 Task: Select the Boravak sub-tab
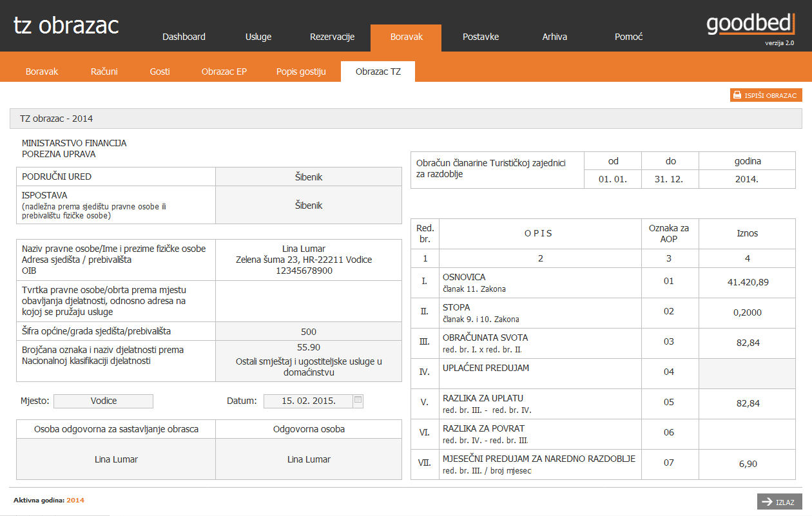[x=42, y=72]
